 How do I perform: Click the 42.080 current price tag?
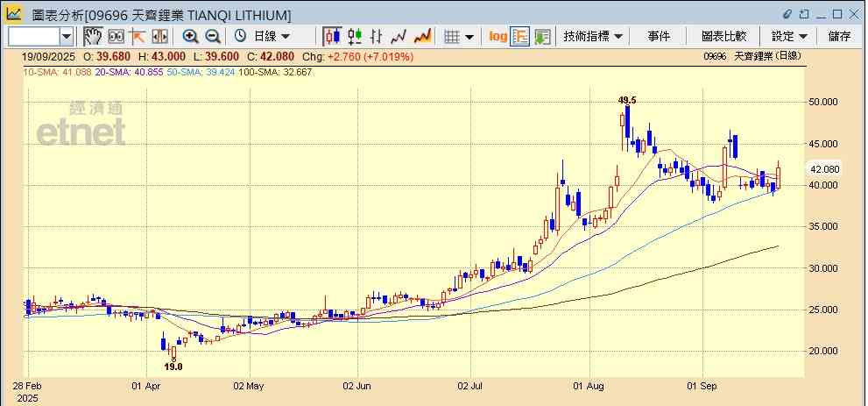(x=824, y=169)
